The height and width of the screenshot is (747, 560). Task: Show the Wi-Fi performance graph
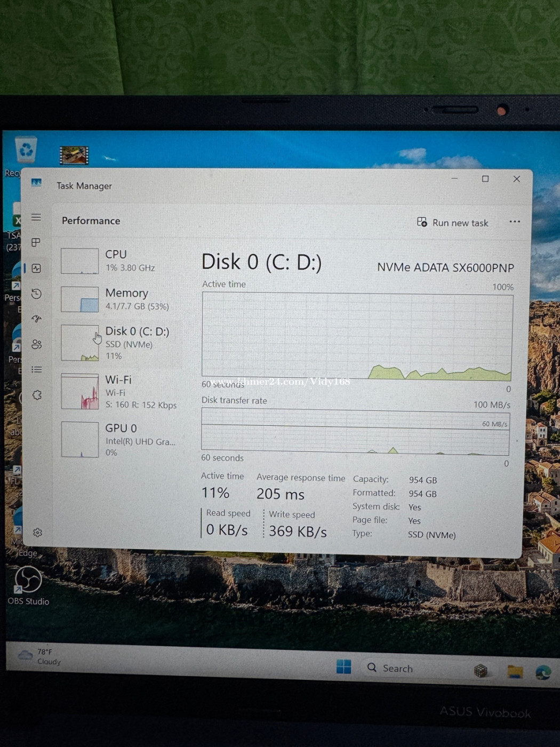(120, 392)
